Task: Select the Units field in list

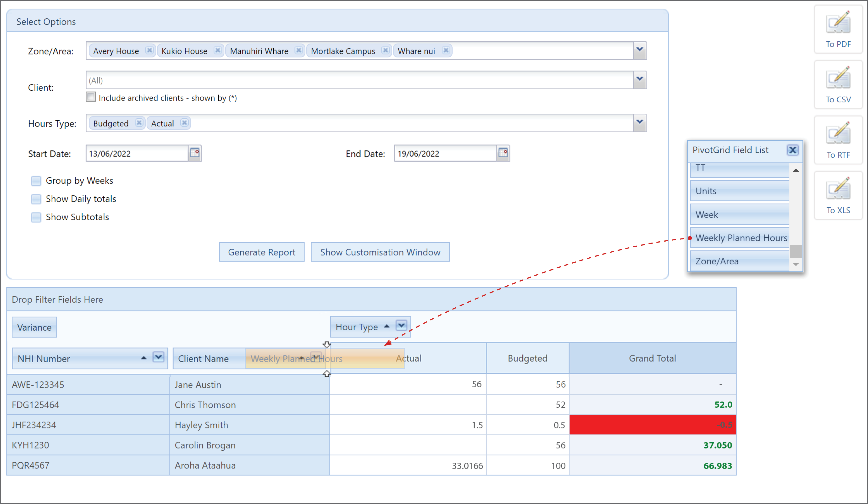Action: (740, 191)
